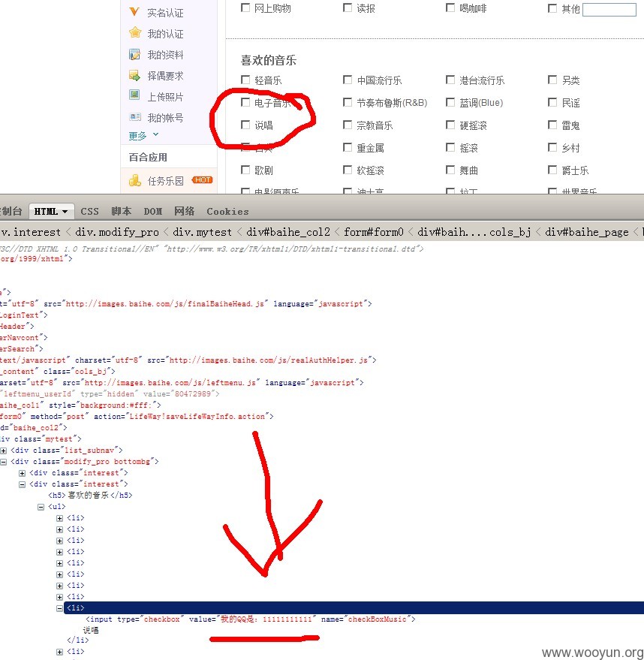Switch to the 脚本 tab

[121, 211]
